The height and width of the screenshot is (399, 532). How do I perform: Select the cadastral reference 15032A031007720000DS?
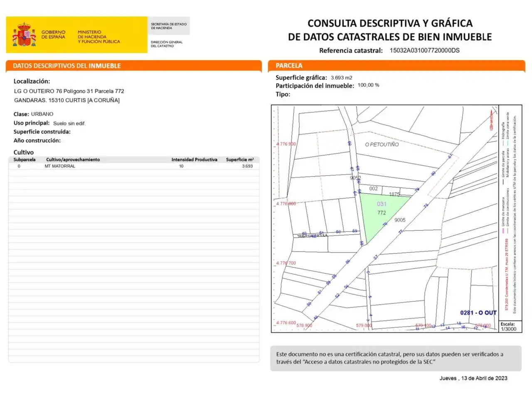424,50
